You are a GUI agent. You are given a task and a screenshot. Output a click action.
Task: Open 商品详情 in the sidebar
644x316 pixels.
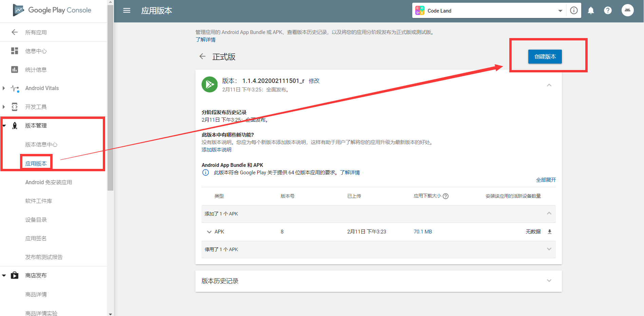click(36, 294)
